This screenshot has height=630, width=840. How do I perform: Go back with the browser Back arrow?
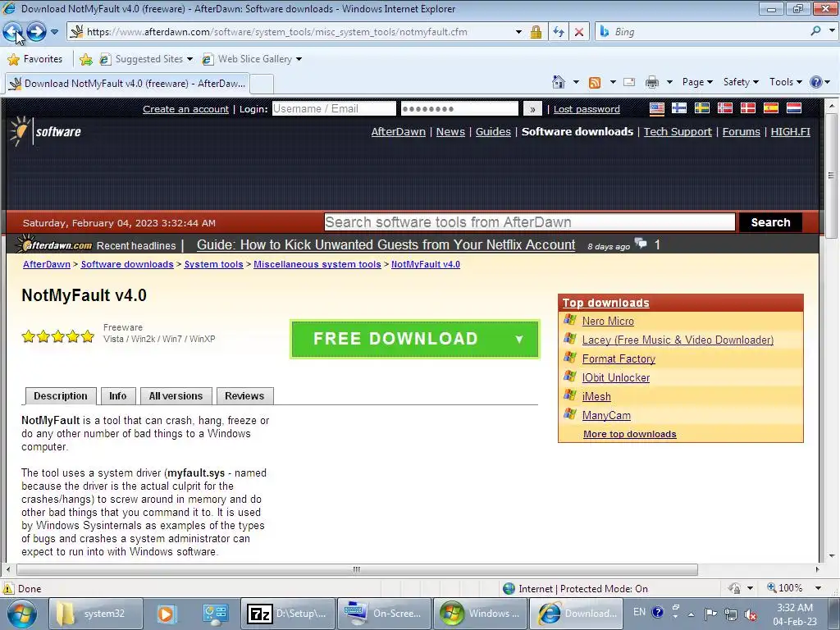click(x=13, y=32)
